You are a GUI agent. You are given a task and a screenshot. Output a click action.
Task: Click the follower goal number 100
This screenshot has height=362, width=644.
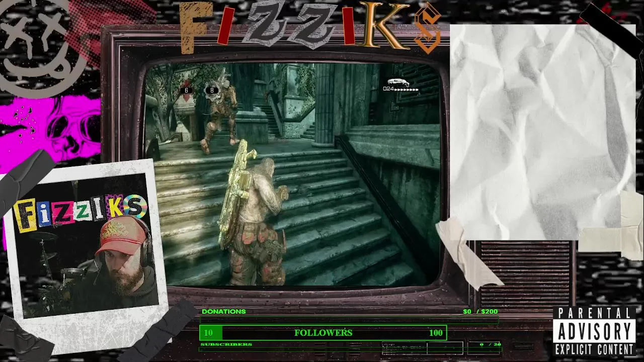[436, 333]
